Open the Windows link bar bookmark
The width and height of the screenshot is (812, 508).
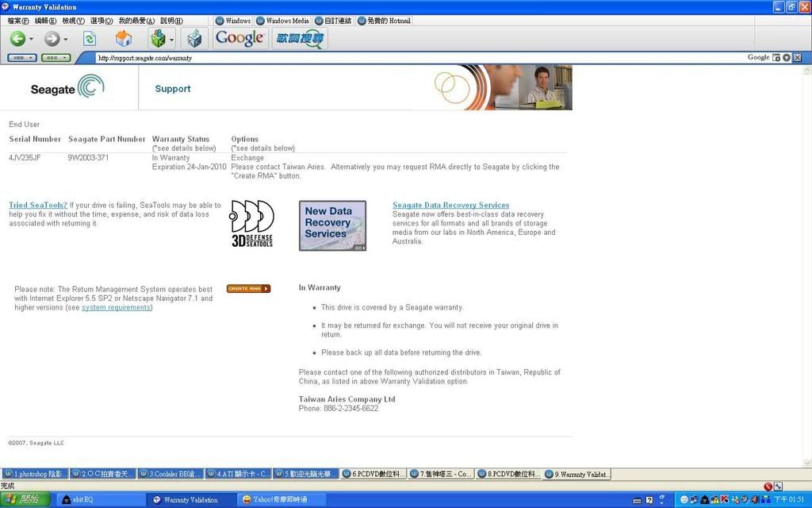[233, 21]
